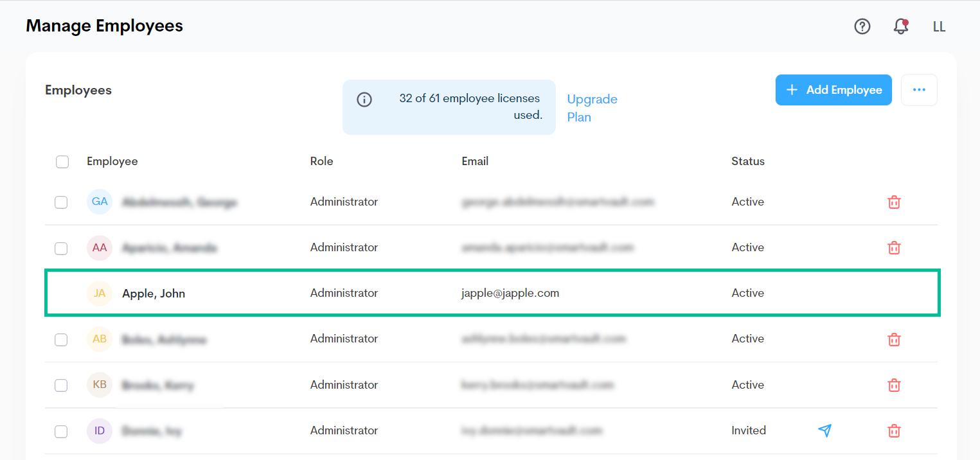The width and height of the screenshot is (980, 460).
Task: Click the Employee column header
Action: pos(112,161)
